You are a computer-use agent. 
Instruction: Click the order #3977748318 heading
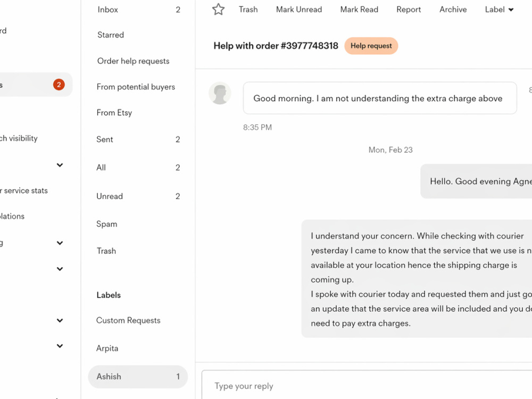coord(276,46)
